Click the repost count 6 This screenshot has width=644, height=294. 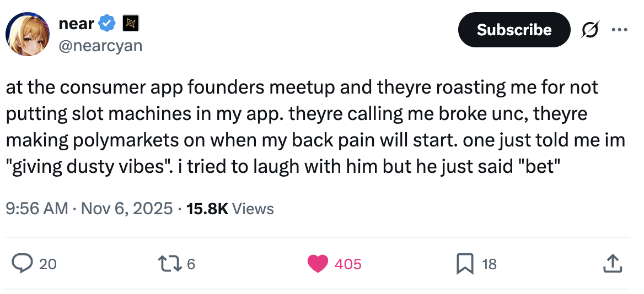[191, 264]
